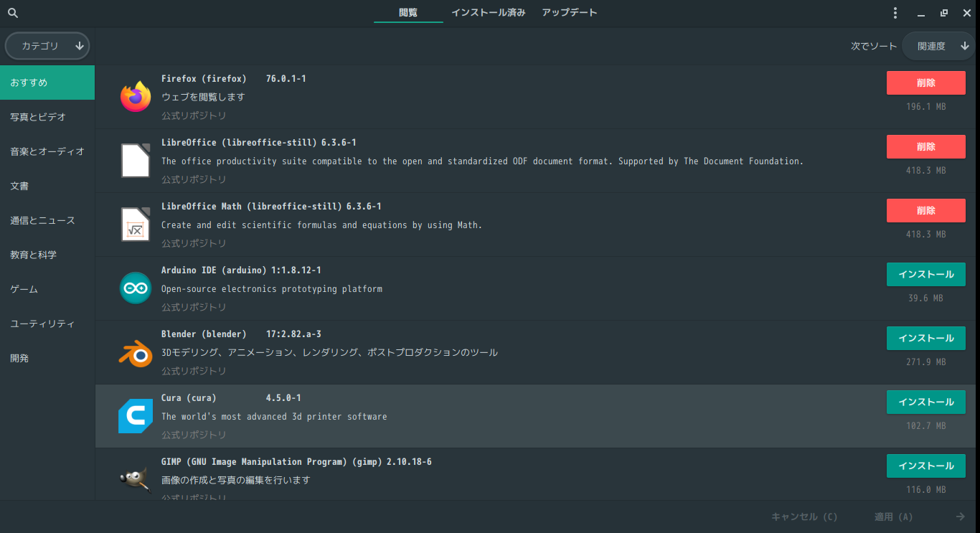Viewport: 980px width, 533px height.
Task: Click the 102.7 MB size label
Action: tap(926, 425)
